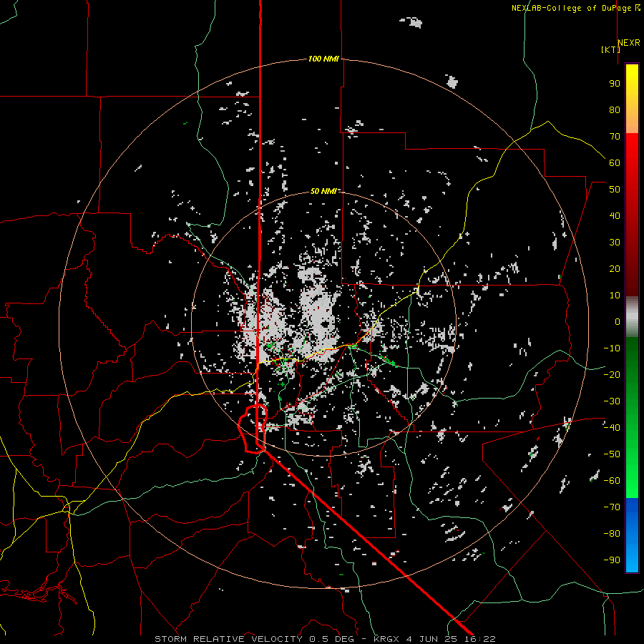Click the -20 value on the velocity scale

point(612,374)
